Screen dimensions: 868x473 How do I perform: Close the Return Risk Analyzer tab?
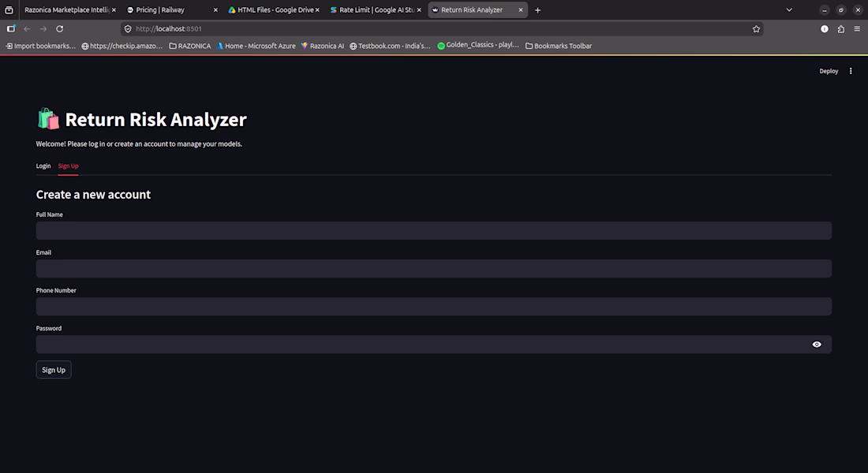pyautogui.click(x=520, y=10)
